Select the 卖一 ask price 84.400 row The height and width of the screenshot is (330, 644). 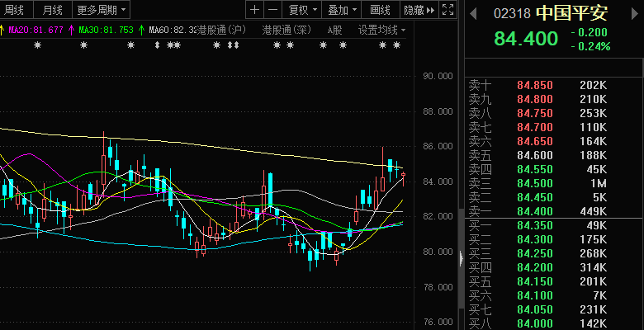click(545, 211)
